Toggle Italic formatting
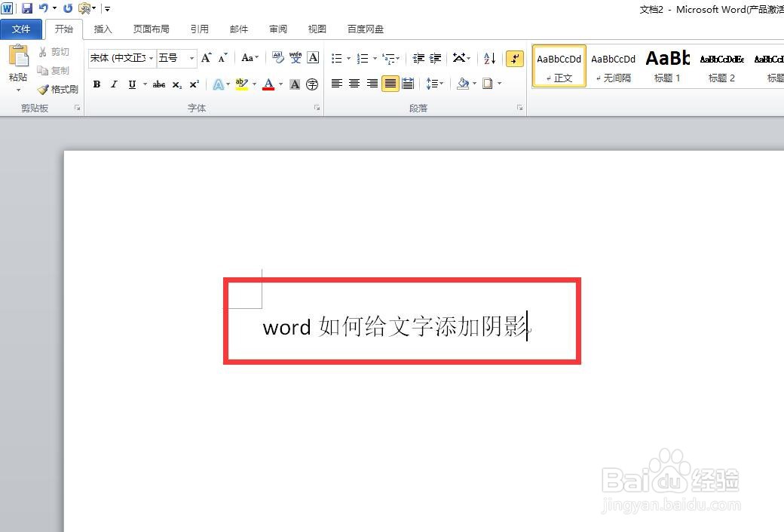Viewport: 784px width, 532px height. pos(115,84)
